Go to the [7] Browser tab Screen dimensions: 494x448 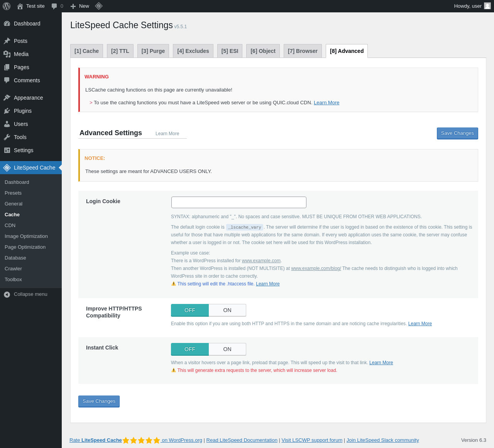tap(303, 51)
